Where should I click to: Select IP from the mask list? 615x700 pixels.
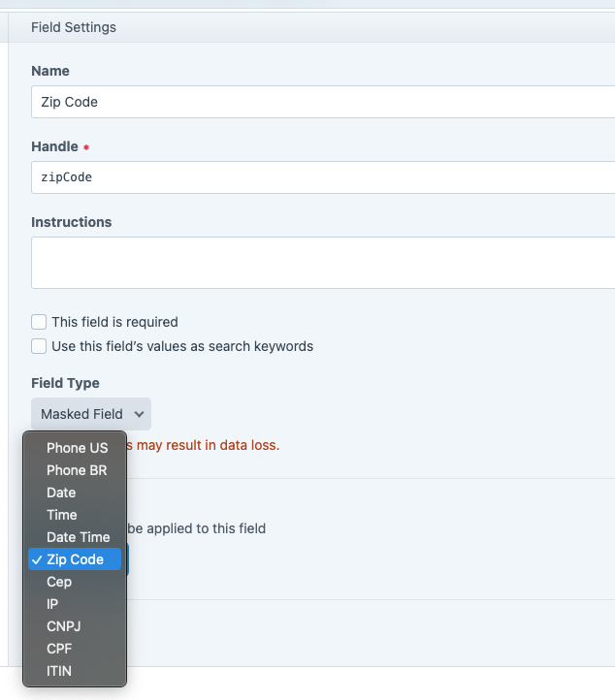pyautogui.click(x=75, y=604)
